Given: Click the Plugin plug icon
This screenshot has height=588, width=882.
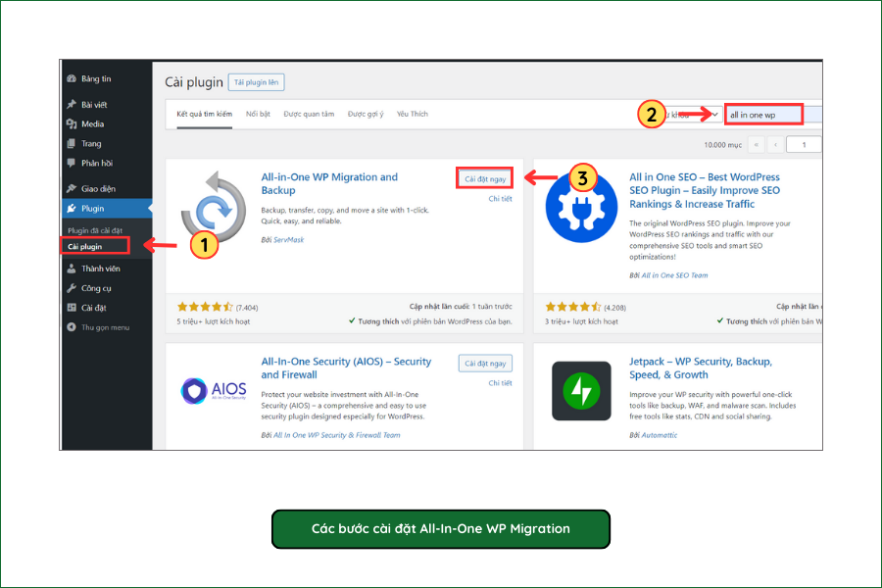Looking at the screenshot, I should click(x=72, y=208).
